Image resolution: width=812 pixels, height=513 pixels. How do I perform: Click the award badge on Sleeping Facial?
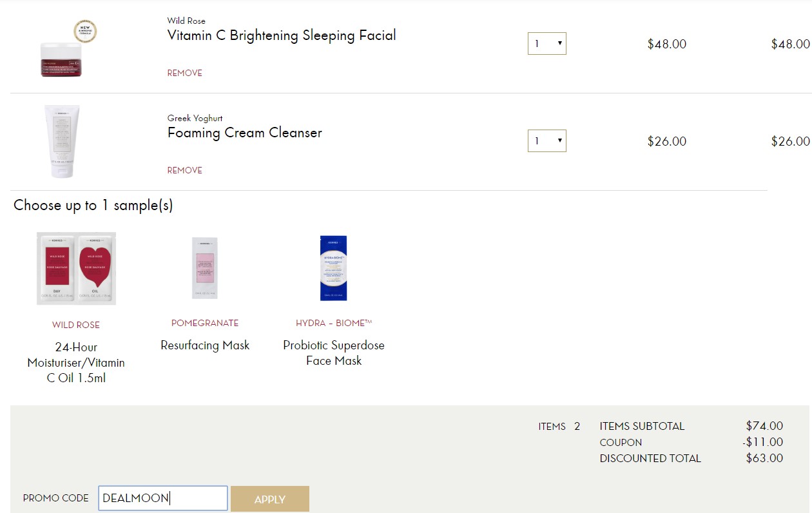tap(85, 32)
